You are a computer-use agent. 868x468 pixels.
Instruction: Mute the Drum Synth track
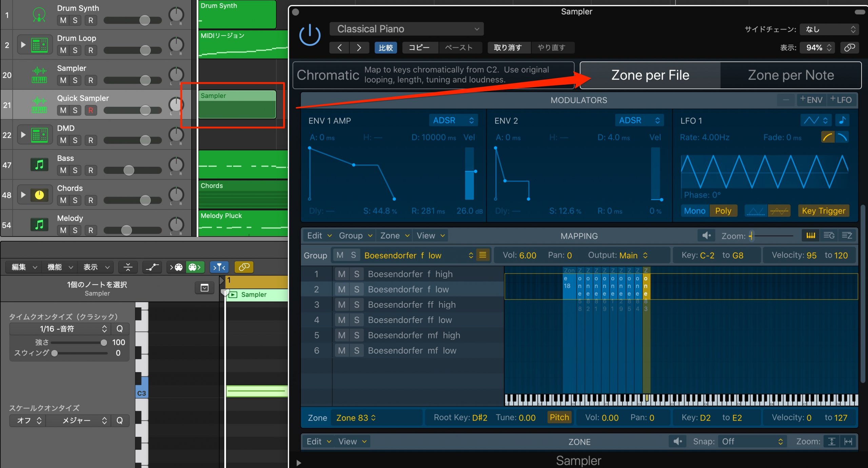[x=63, y=20]
